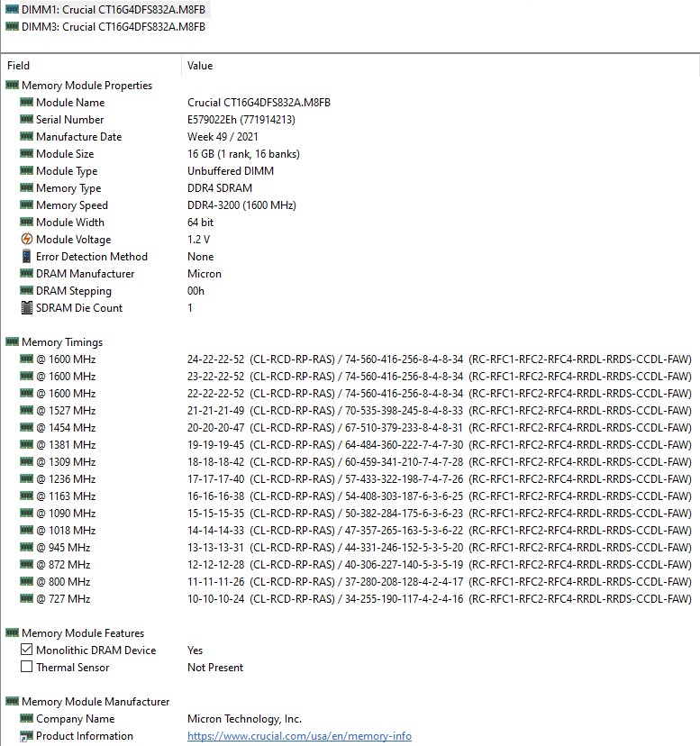The image size is (700, 746).
Task: Select the 23-22-22-52 timing row
Action: point(440,377)
